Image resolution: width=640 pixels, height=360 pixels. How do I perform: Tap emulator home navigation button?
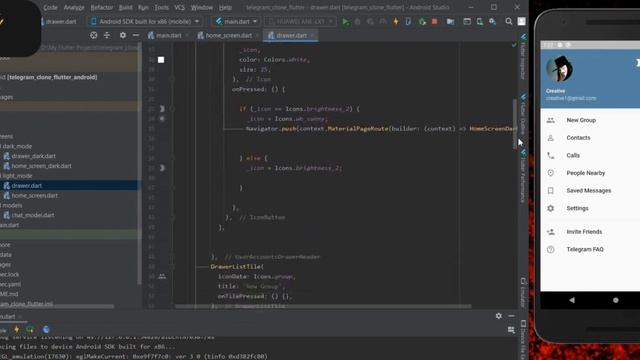pos(616,300)
